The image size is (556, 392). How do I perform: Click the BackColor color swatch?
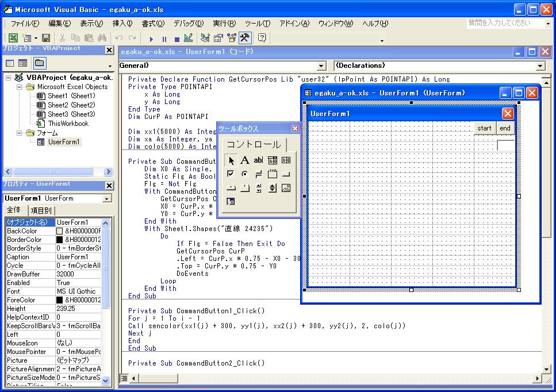(x=60, y=231)
